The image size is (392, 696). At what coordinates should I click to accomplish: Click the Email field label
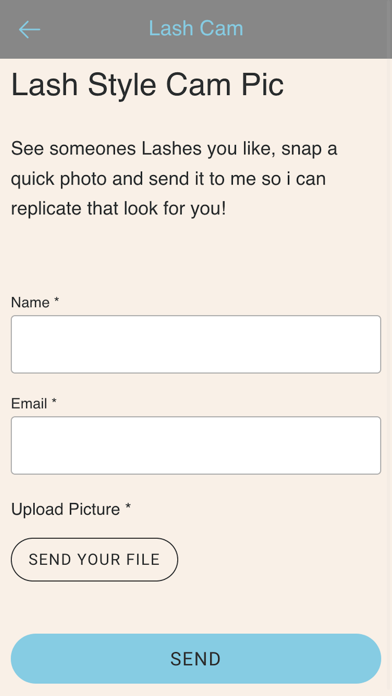coord(29,403)
